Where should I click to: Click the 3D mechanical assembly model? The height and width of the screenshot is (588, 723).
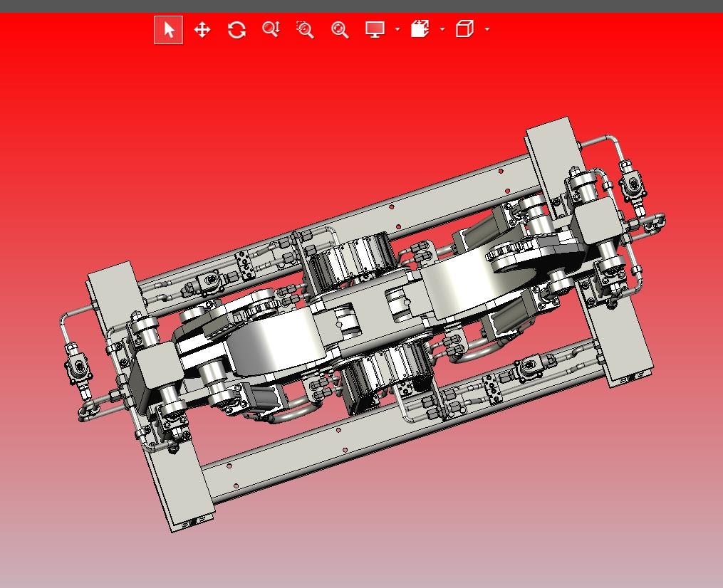(x=362, y=325)
